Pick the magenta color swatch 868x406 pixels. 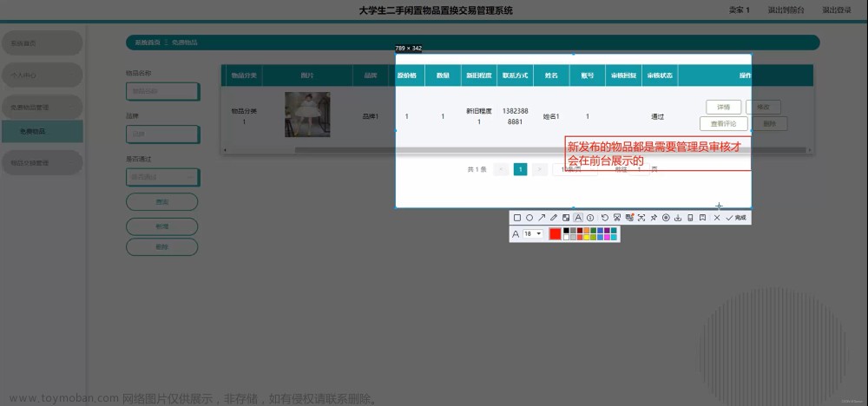point(607,238)
